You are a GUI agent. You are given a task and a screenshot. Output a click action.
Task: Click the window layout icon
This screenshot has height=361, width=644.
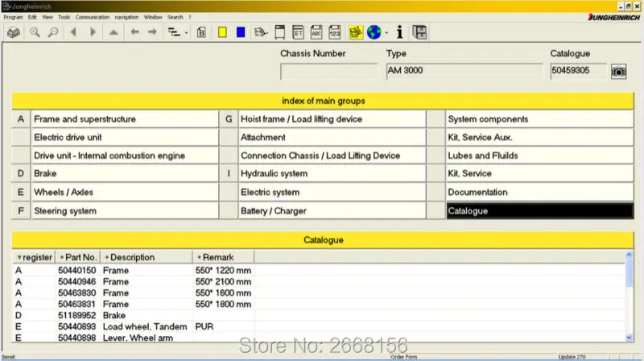coord(419,32)
